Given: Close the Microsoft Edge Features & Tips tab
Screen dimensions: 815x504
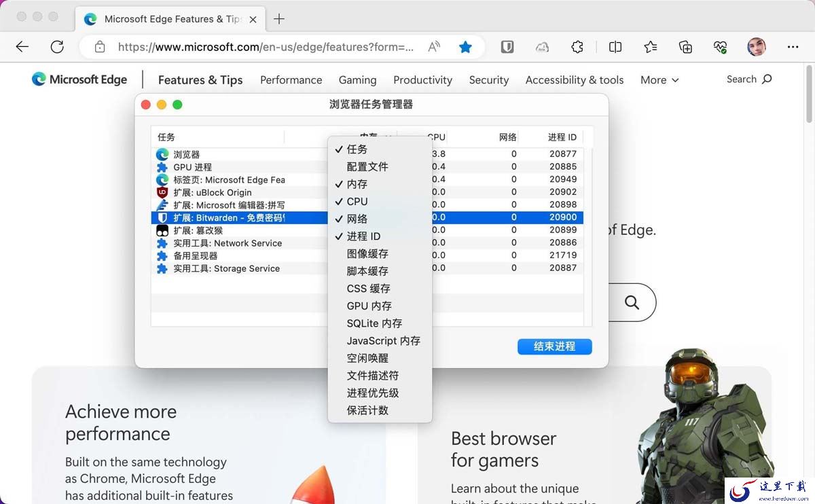Looking at the screenshot, I should coord(253,19).
